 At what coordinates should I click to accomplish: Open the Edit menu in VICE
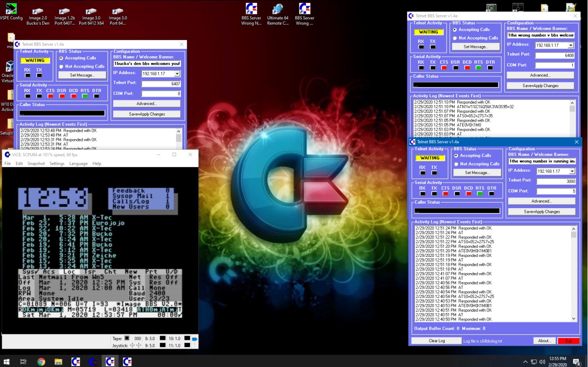19,163
